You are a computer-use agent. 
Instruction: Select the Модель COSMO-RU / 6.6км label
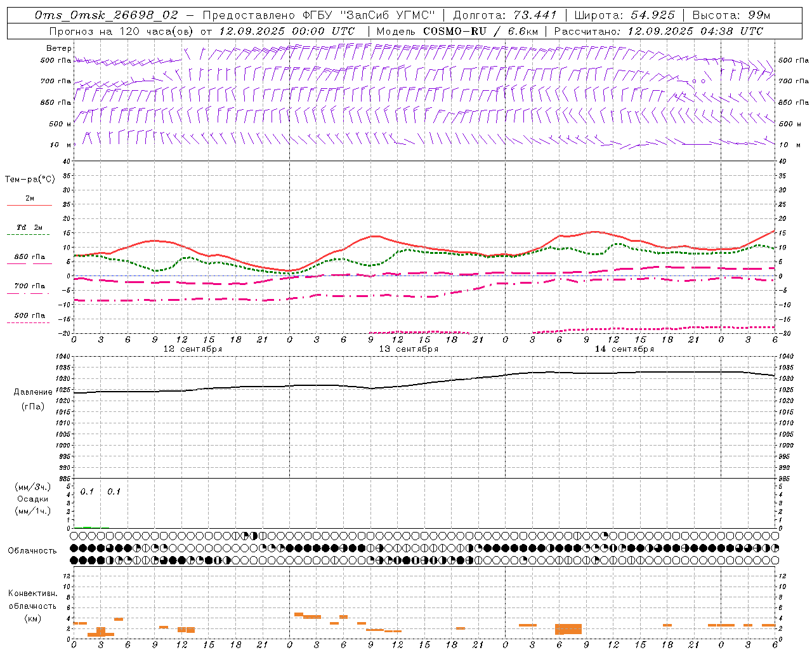tap(457, 31)
